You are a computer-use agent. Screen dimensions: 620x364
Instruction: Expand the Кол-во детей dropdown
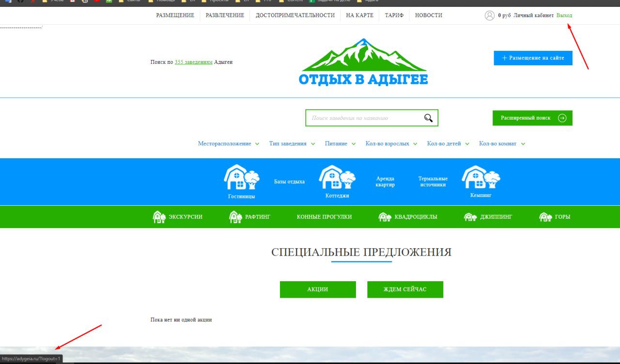448,144
